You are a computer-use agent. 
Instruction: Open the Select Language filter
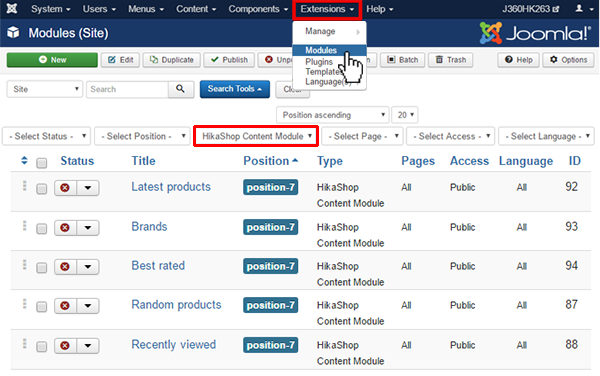[546, 136]
